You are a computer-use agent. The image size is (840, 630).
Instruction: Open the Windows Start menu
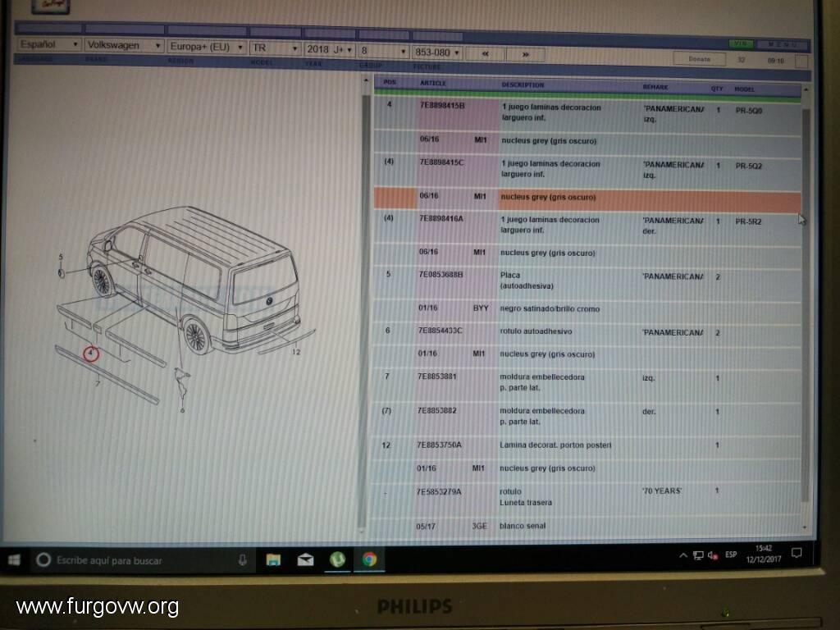(15, 559)
